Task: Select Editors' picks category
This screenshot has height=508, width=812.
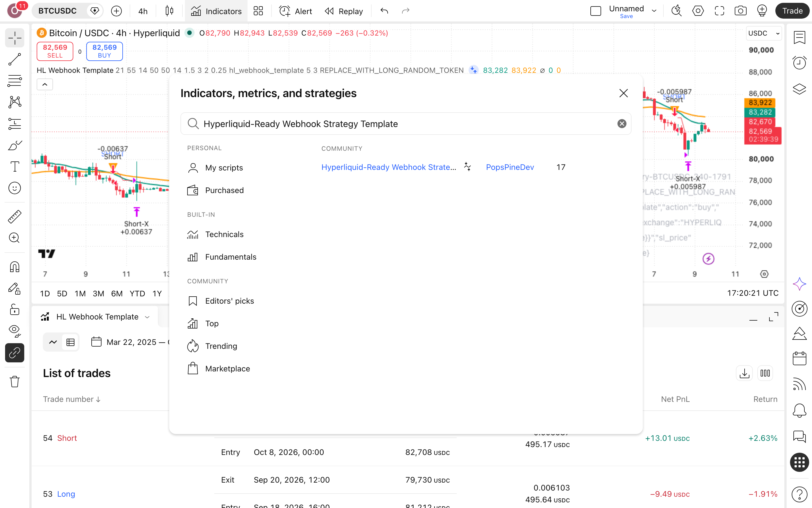Action: [x=220, y=301]
